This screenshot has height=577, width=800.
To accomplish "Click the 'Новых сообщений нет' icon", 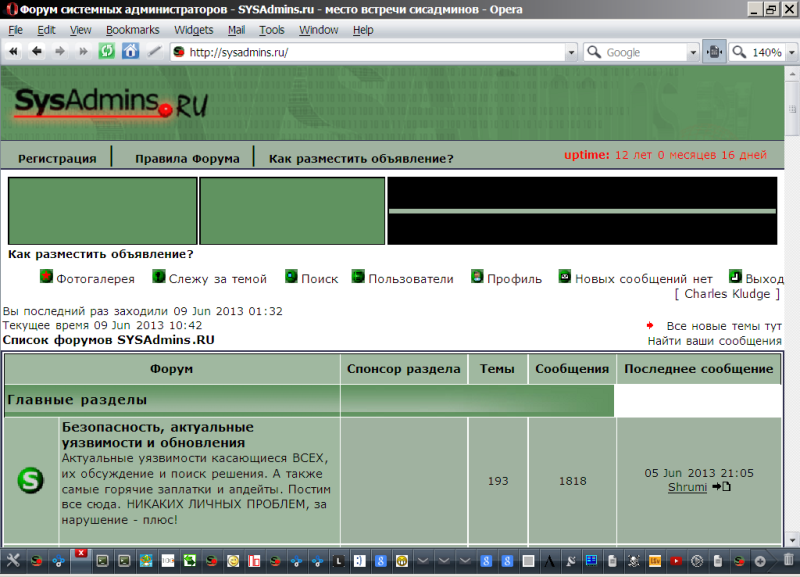I will tap(565, 276).
